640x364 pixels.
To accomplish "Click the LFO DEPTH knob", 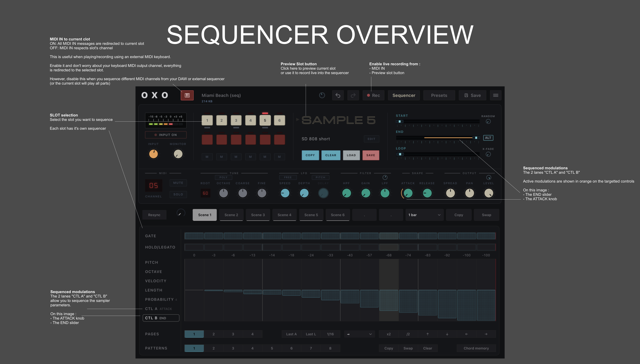I will pyautogui.click(x=304, y=193).
